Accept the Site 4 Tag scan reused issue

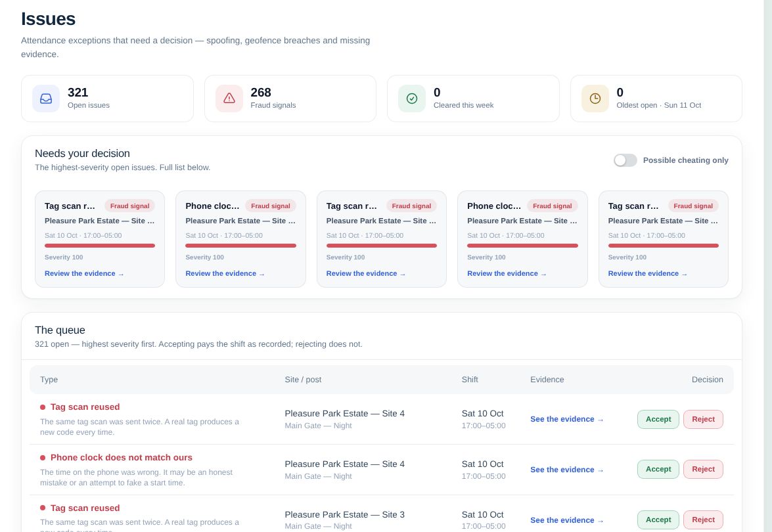point(658,419)
